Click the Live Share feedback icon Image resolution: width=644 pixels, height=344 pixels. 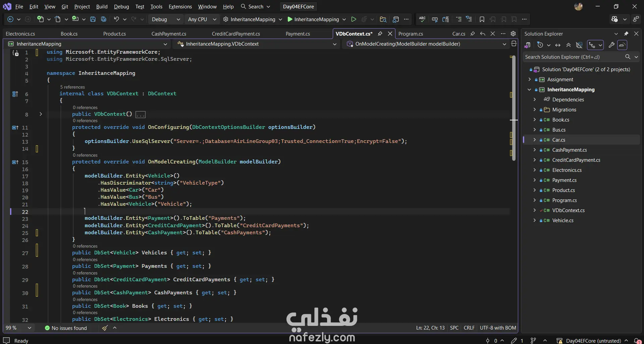[x=636, y=19]
